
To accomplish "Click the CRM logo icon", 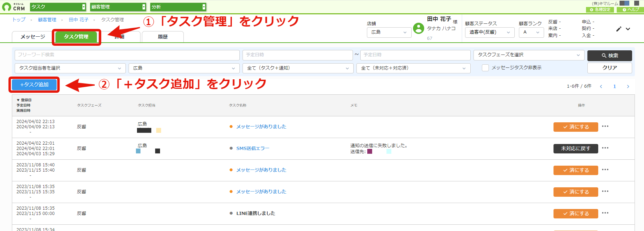I will tap(6, 7).
